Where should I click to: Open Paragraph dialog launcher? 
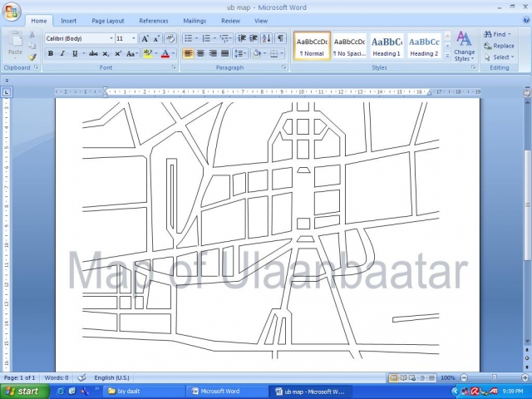[x=284, y=67]
